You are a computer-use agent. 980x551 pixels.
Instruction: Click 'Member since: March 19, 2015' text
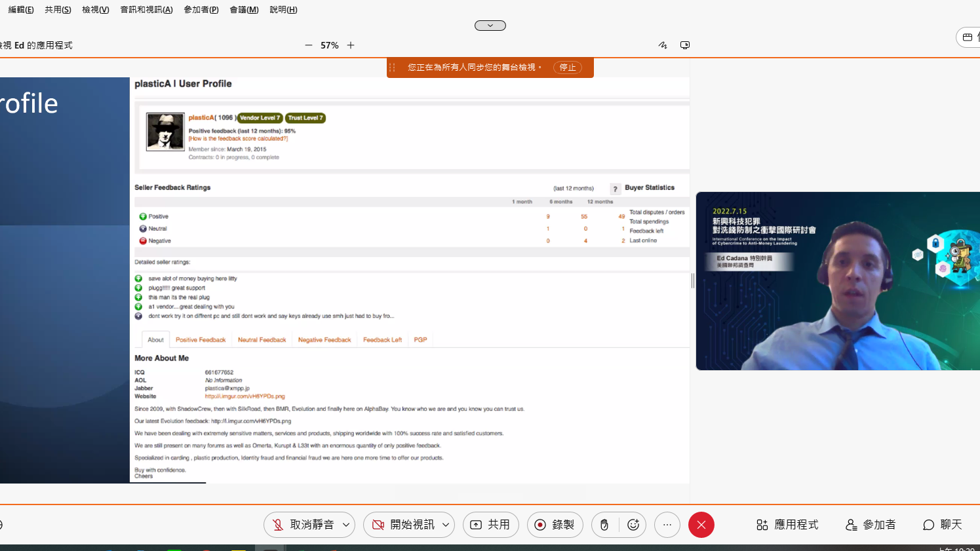point(227,149)
